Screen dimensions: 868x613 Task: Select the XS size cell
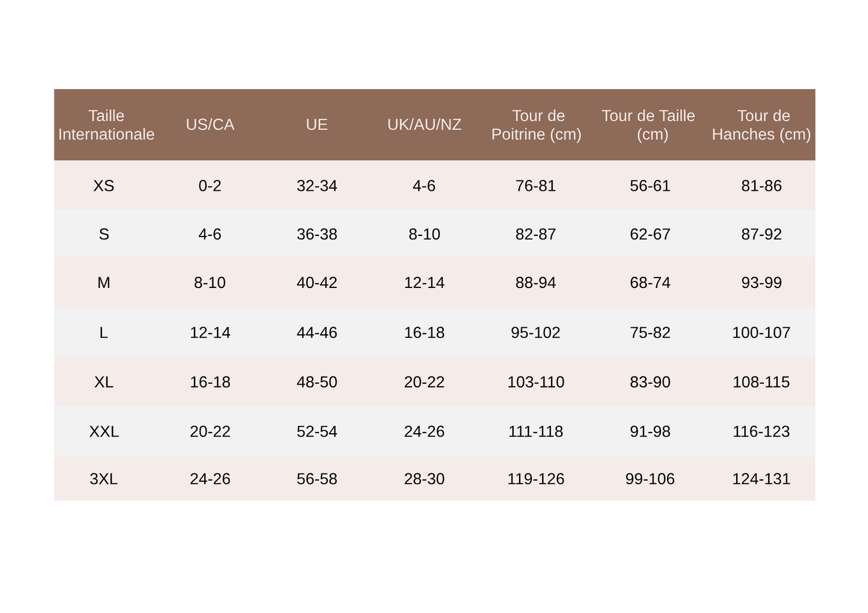(104, 186)
